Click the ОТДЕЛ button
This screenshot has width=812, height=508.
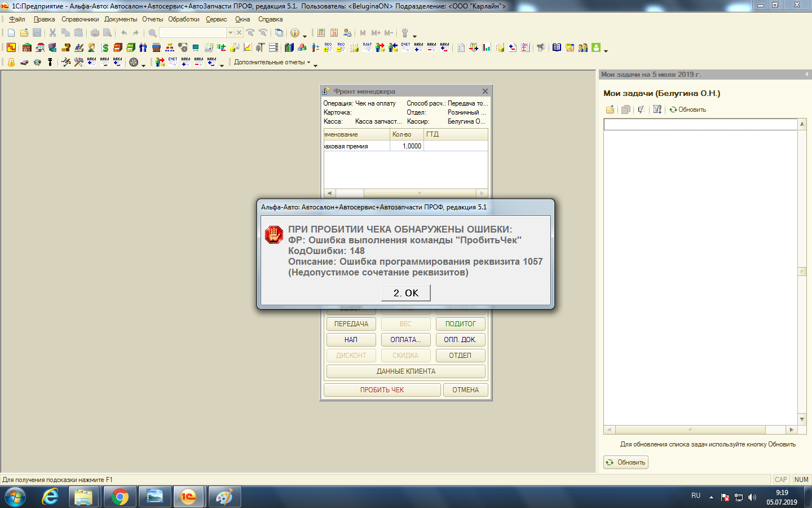(x=461, y=356)
